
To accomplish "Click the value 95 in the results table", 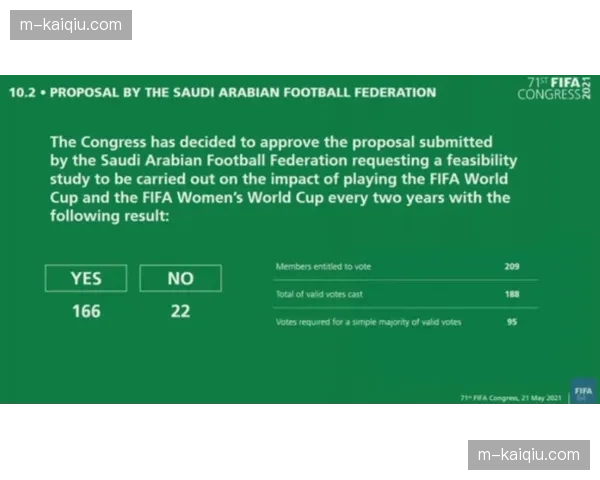I will tap(514, 321).
